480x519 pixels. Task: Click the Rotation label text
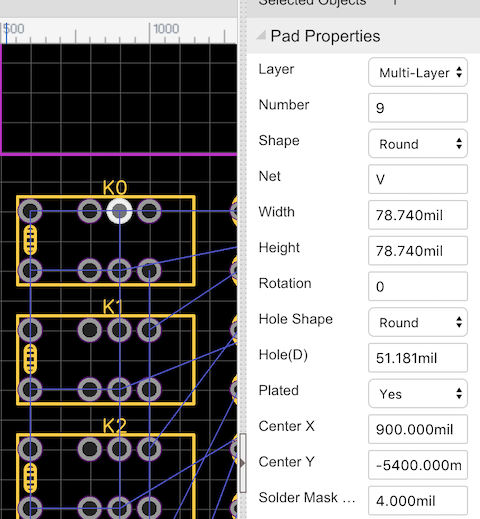pos(285,283)
